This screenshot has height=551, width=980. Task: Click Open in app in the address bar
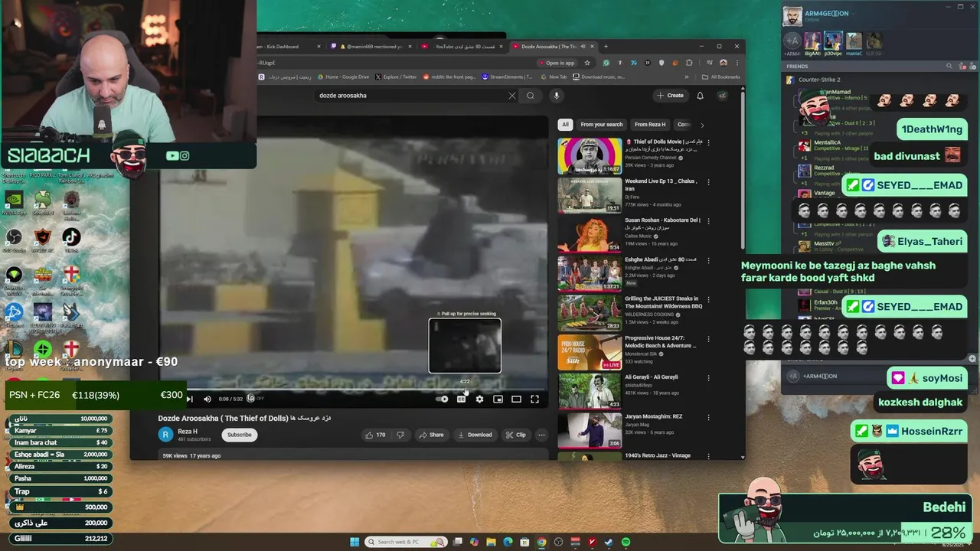coord(556,63)
